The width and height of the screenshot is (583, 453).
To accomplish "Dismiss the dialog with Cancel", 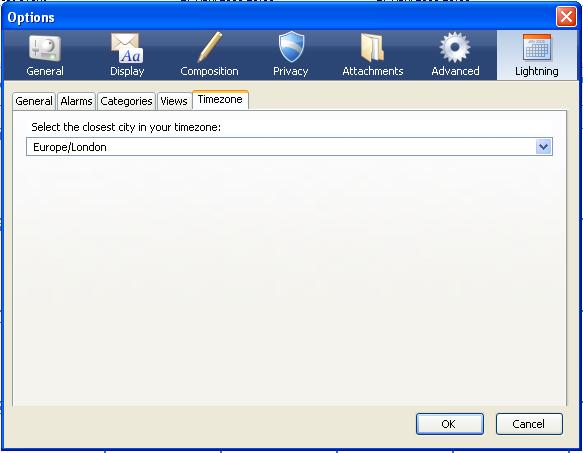I will pos(529,424).
